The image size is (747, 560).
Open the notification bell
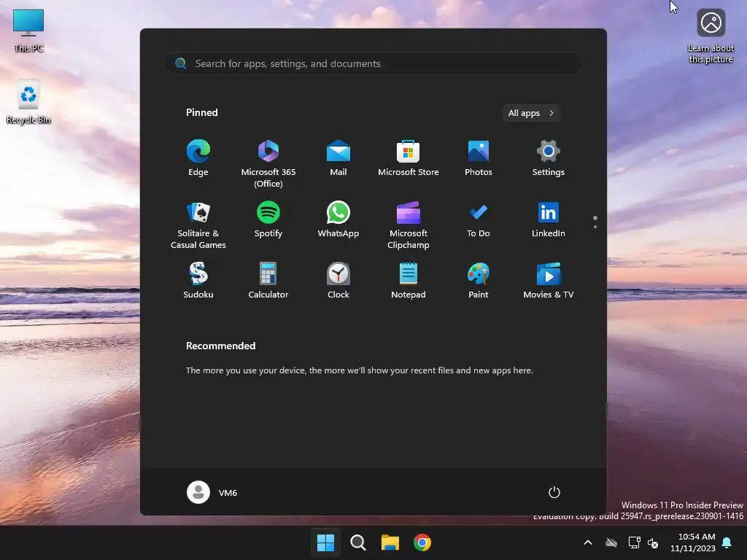point(727,542)
